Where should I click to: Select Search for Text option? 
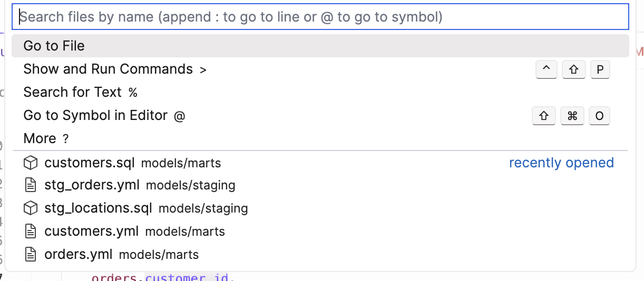73,92
